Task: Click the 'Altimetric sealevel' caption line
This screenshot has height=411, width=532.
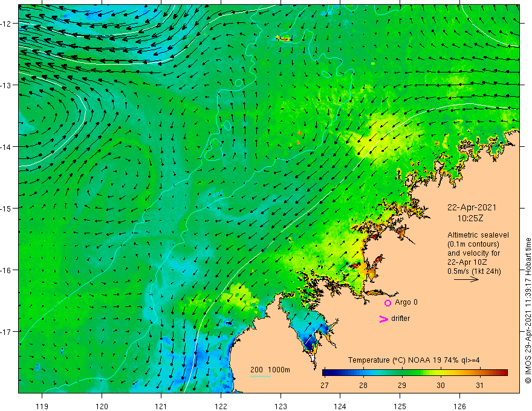Action: coord(478,235)
